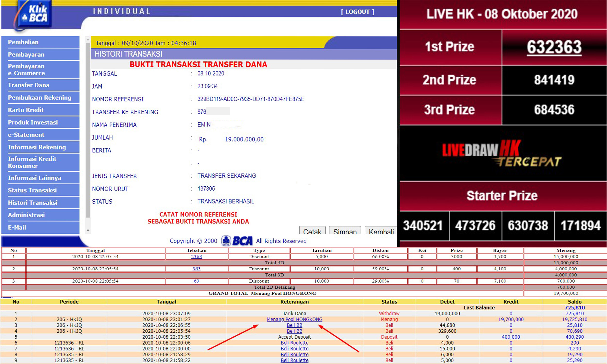Screen dimensions: 607x364
Task: Click starter prize number 473726
Action: 475,226
